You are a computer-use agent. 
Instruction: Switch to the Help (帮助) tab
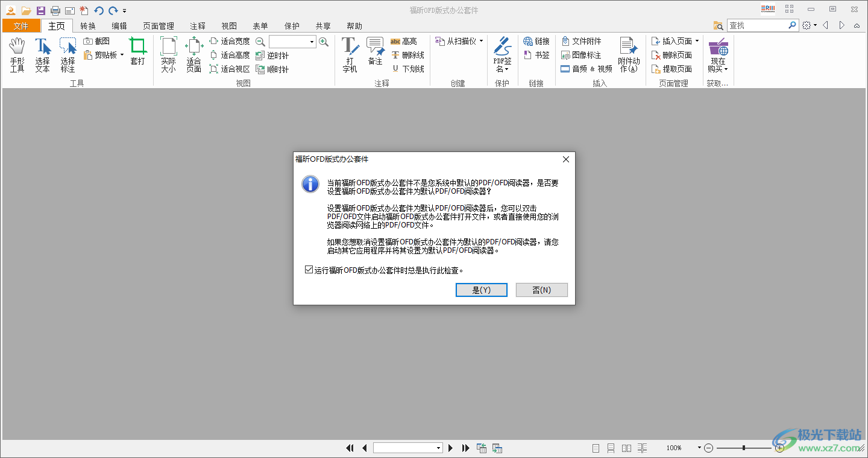pyautogui.click(x=354, y=26)
